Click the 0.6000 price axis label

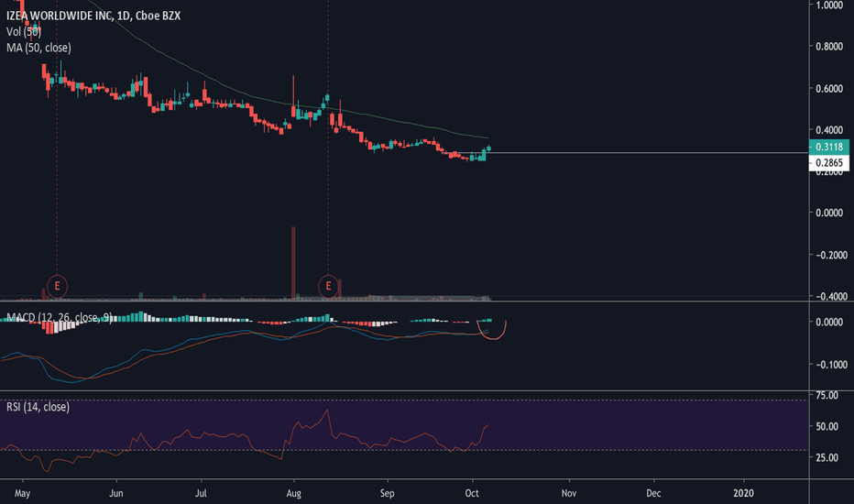829,88
